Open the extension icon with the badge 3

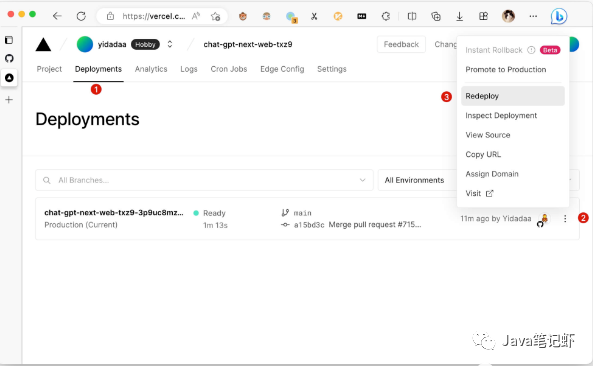[291, 17]
